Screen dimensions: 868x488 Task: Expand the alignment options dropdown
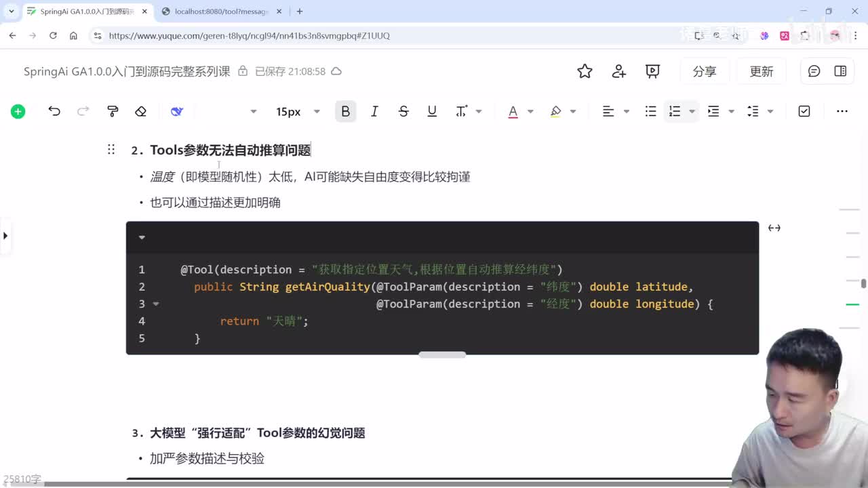click(x=626, y=111)
